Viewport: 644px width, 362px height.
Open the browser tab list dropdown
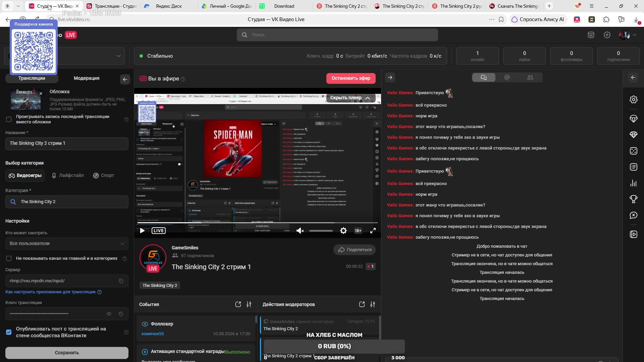click(x=18, y=6)
